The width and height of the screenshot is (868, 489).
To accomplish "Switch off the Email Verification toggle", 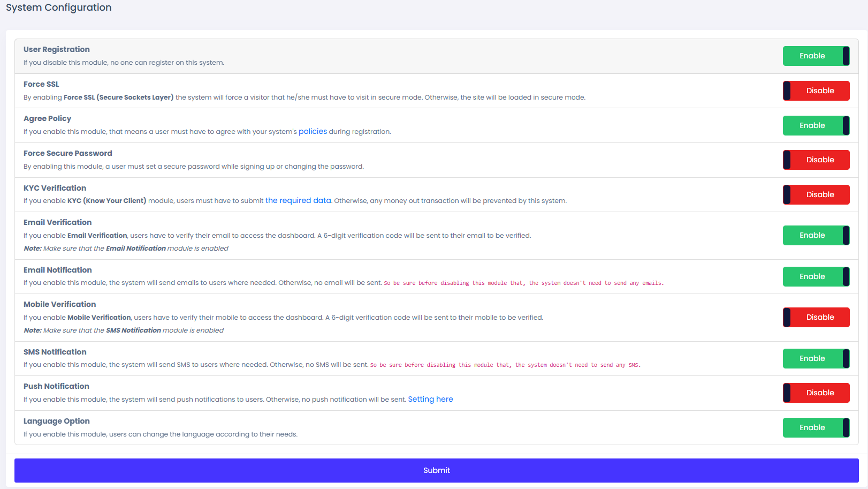I will 816,236.
